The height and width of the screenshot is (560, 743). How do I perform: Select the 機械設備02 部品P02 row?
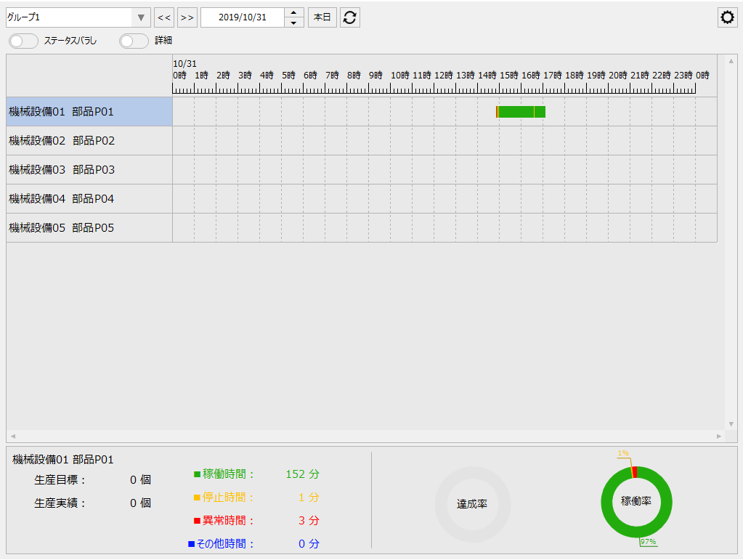[87, 140]
